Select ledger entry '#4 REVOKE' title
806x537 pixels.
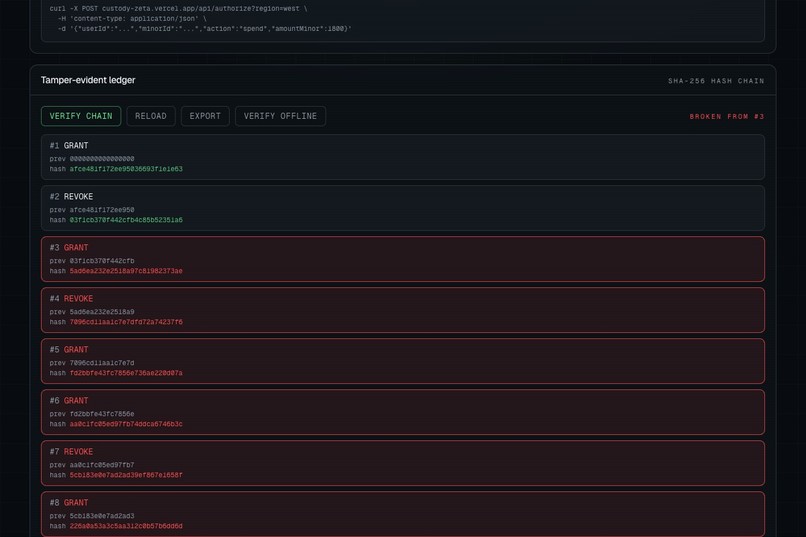click(x=71, y=299)
